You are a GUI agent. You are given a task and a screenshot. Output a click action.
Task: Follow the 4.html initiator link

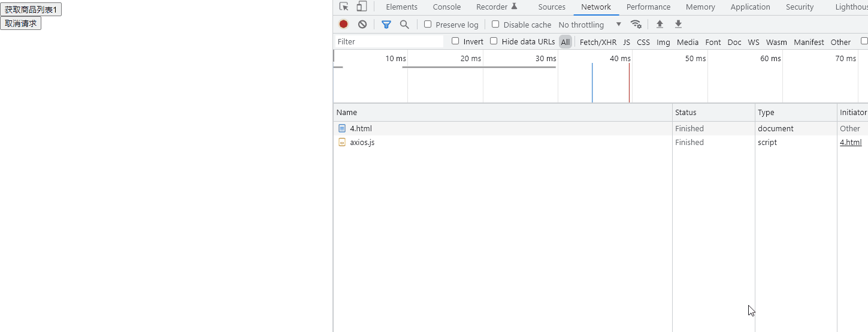[x=851, y=142]
